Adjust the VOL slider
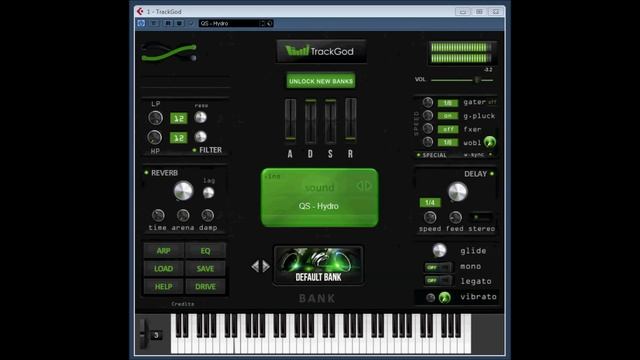Screen dimensions: 640x360 (462, 80)
